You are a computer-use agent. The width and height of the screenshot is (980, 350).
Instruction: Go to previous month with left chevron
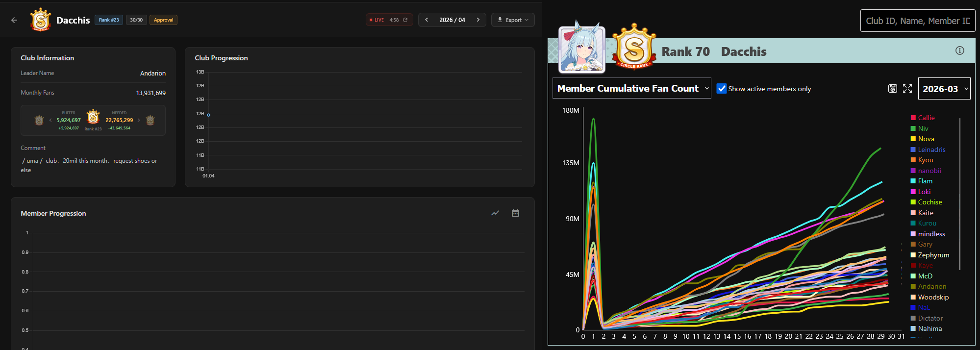tap(427, 20)
